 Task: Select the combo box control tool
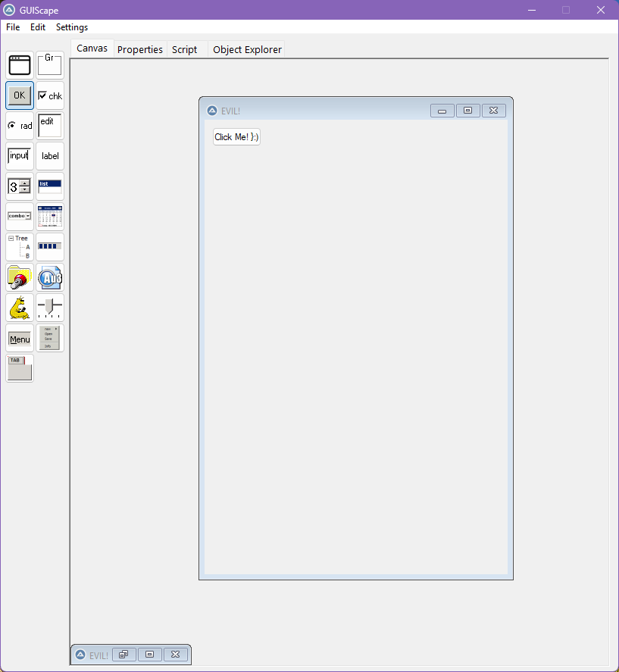[20, 217]
